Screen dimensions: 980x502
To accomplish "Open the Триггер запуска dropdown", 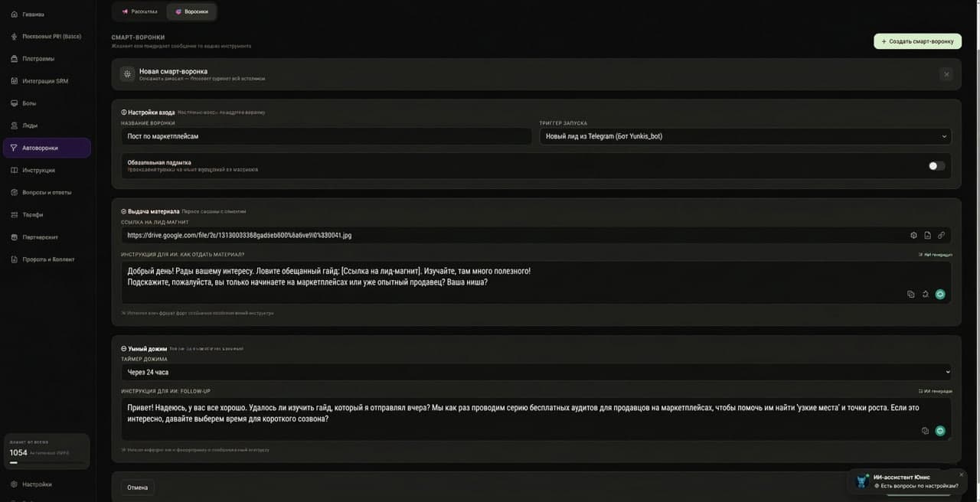I will pos(744,135).
